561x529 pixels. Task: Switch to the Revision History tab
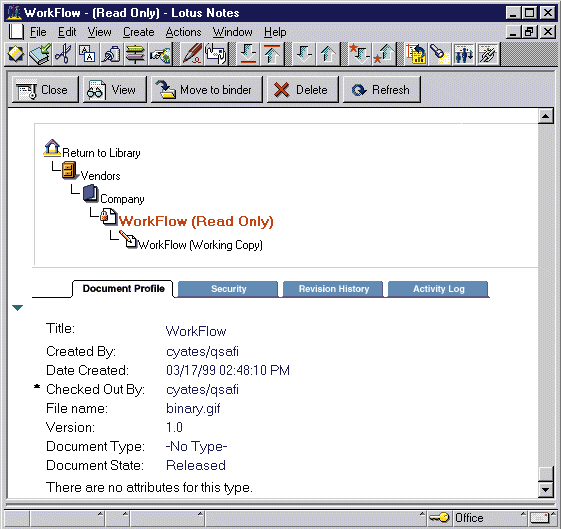click(x=333, y=289)
